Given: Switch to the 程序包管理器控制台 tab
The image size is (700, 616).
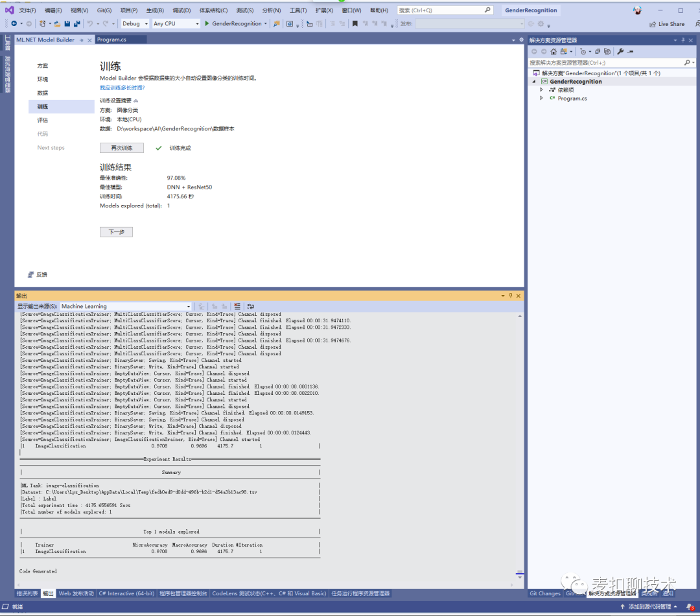Looking at the screenshot, I should pyautogui.click(x=183, y=593).
